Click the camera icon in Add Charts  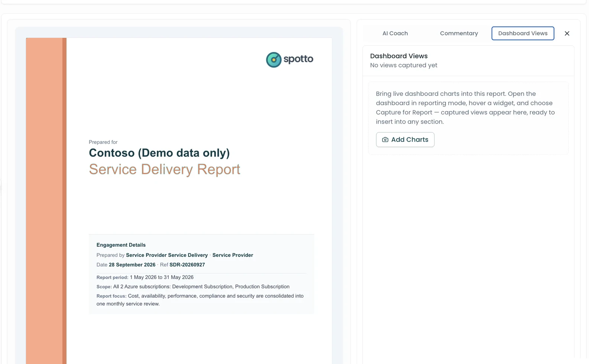pyautogui.click(x=385, y=140)
